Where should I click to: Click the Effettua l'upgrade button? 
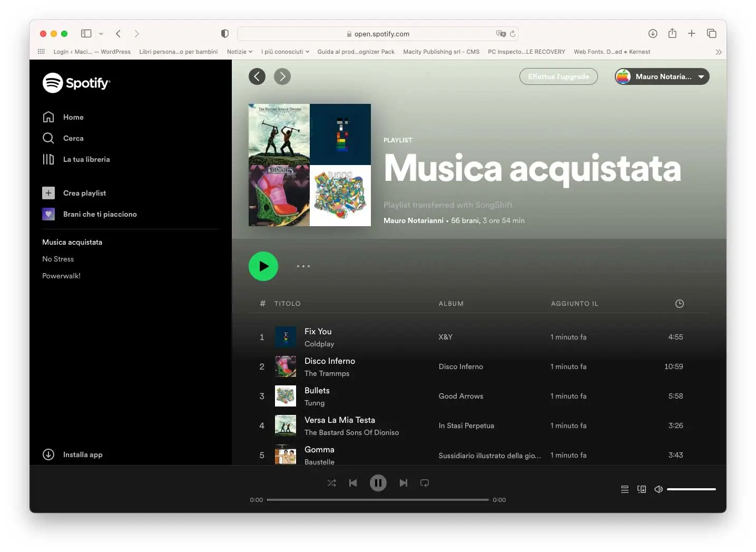[558, 76]
